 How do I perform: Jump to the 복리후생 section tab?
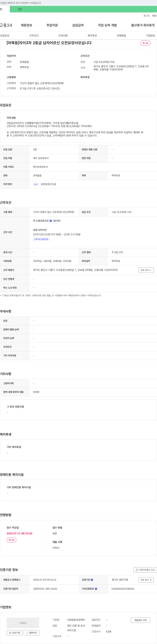[92, 36]
